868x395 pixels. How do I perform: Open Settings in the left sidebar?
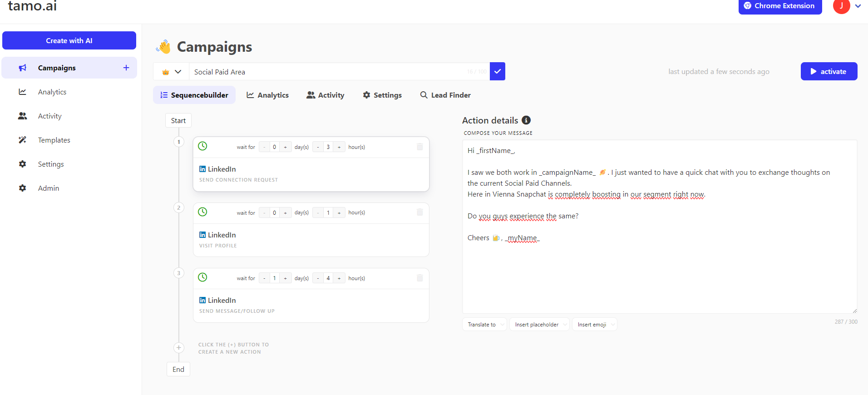(51, 164)
